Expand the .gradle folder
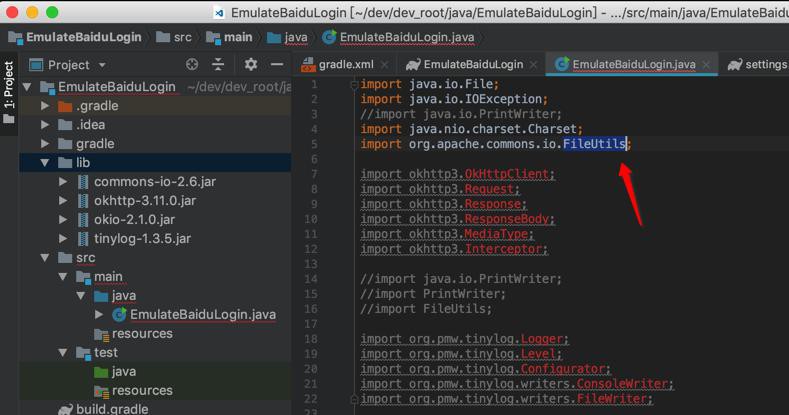789x415 pixels. [x=45, y=106]
